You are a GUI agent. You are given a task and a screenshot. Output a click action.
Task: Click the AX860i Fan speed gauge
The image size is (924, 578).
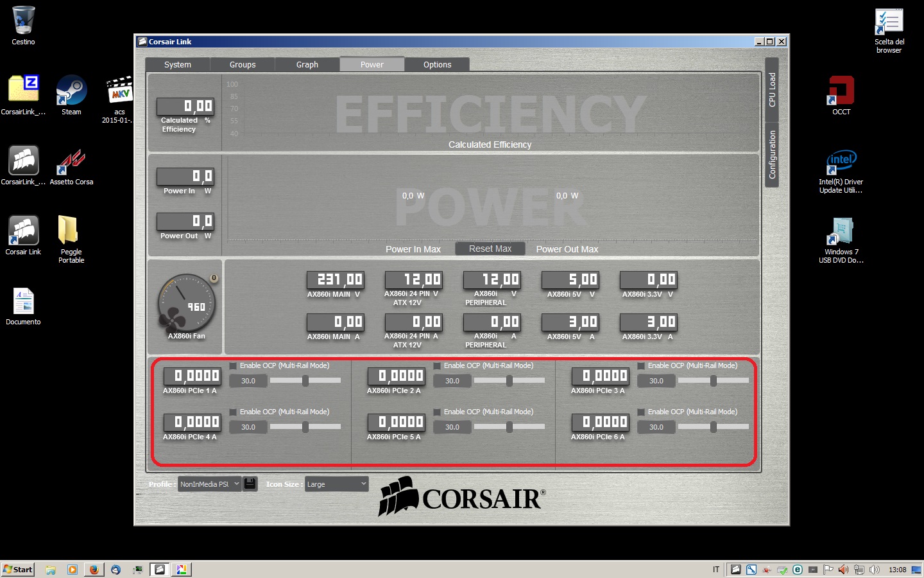(x=187, y=302)
